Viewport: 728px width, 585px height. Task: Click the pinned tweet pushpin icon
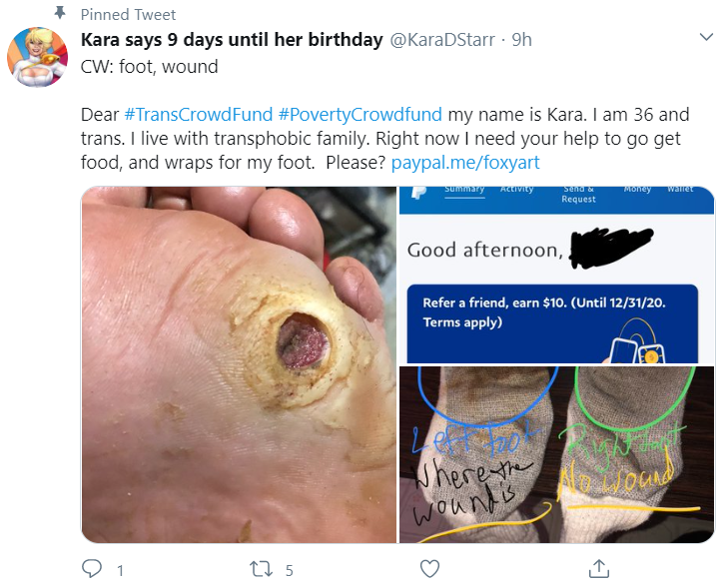click(x=60, y=13)
